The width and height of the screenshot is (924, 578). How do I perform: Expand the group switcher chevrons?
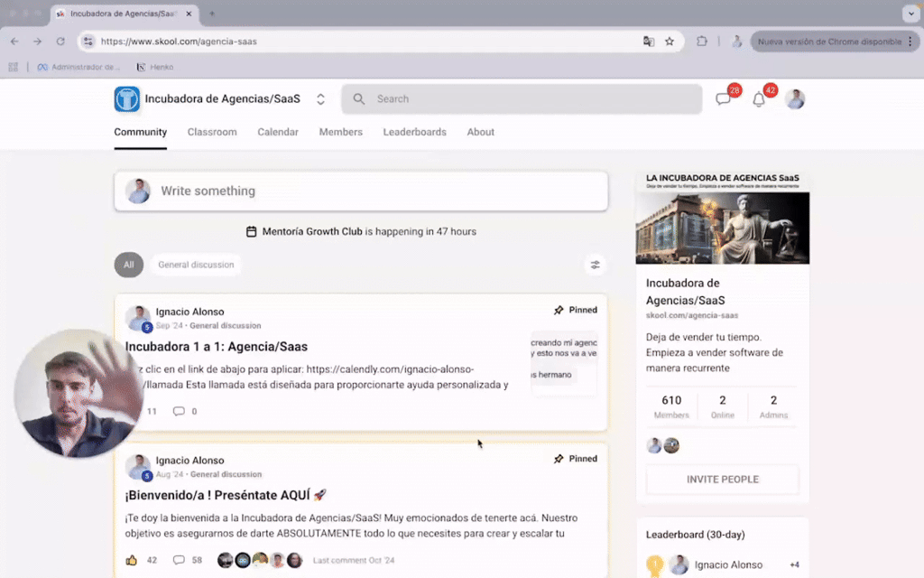coord(320,99)
